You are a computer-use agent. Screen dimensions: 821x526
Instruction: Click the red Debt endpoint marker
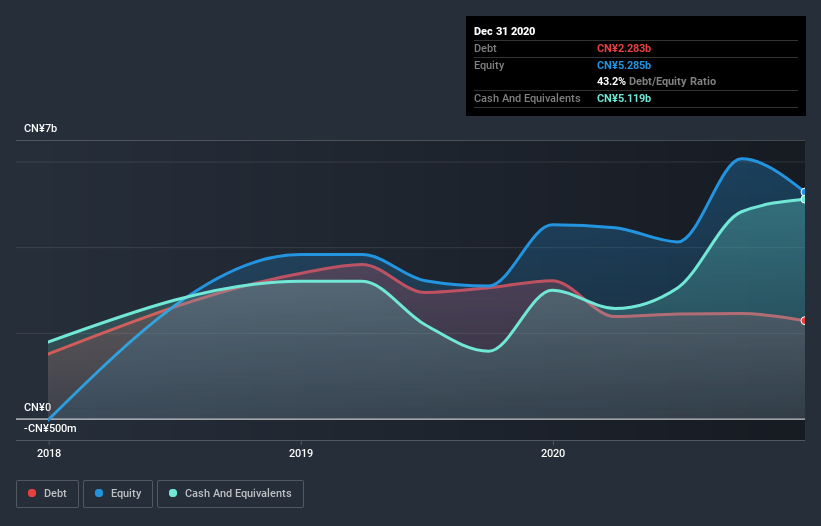(804, 321)
